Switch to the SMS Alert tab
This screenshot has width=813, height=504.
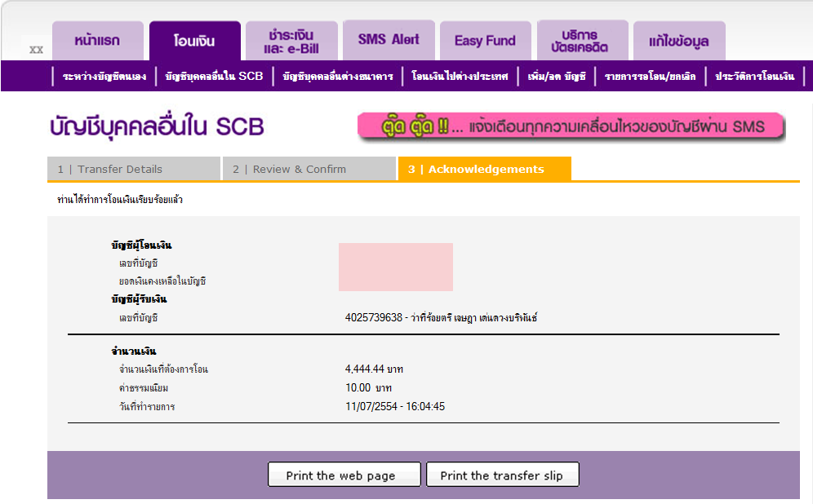coord(389,40)
